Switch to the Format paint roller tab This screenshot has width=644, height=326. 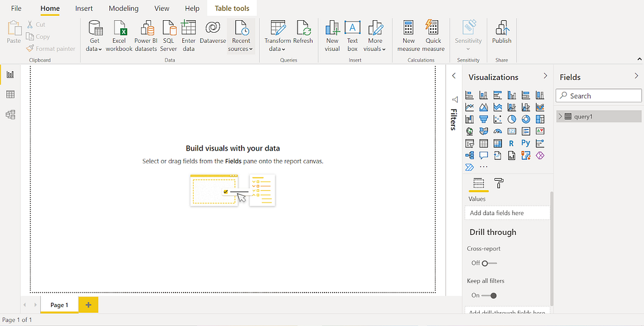pyautogui.click(x=499, y=183)
